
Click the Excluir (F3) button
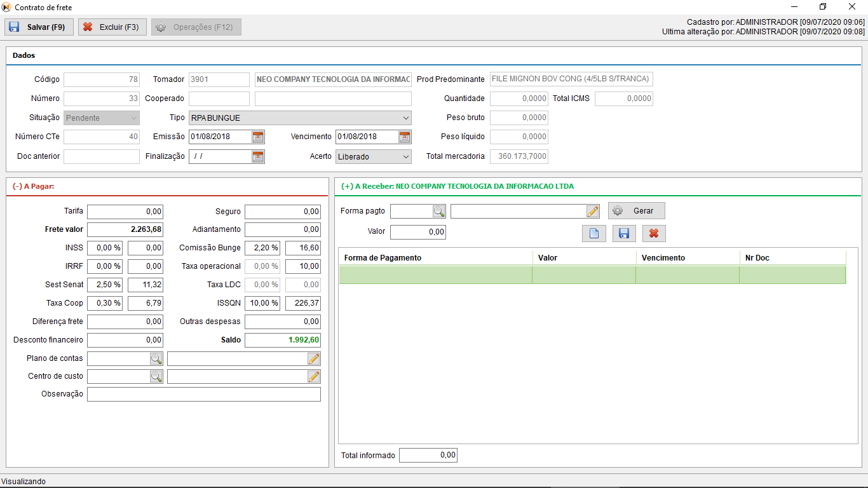(112, 27)
